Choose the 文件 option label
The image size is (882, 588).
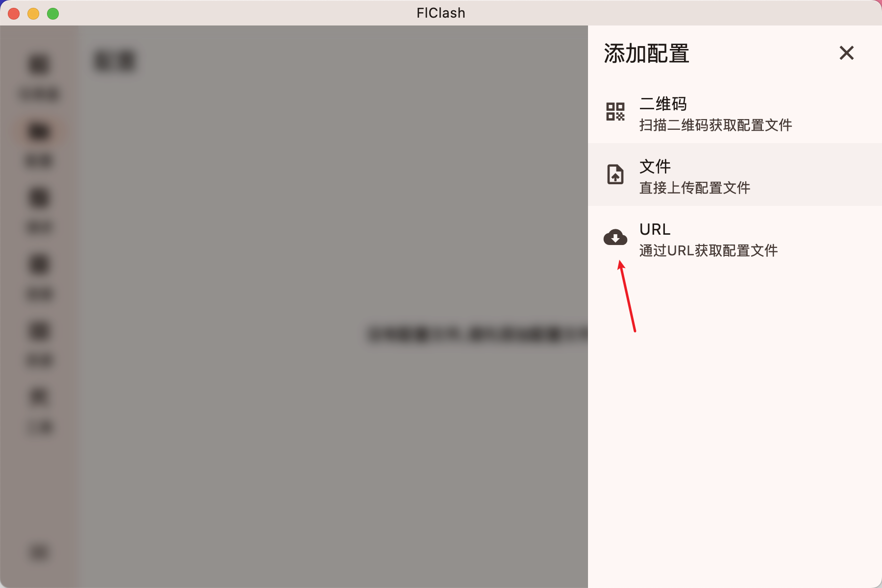coord(655,167)
